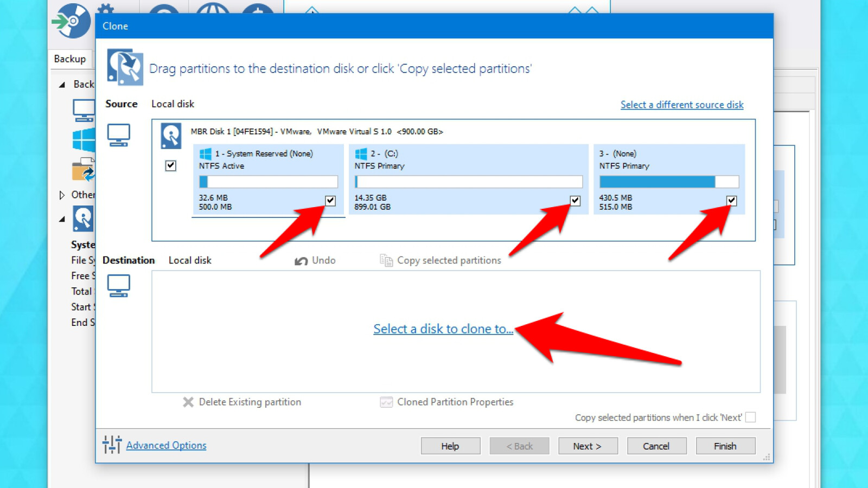Click Windows logo on System Reserved partition

point(206,154)
